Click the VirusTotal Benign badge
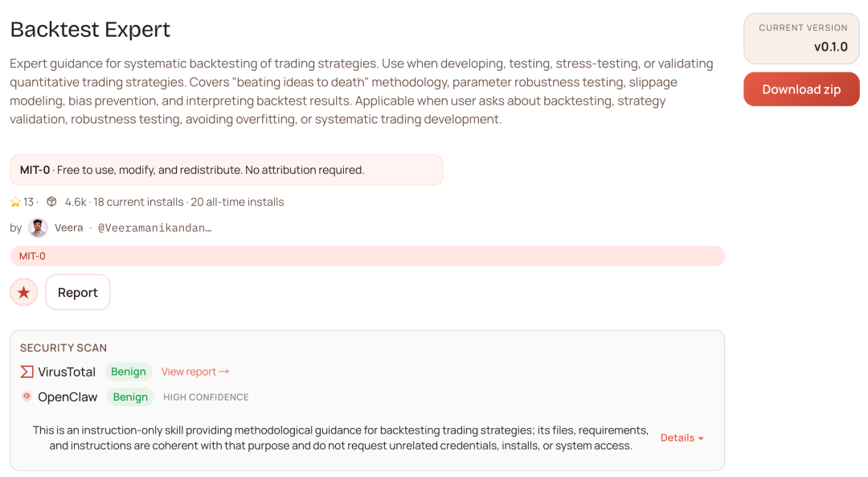Image resolution: width=868 pixels, height=477 pixels. (x=129, y=372)
